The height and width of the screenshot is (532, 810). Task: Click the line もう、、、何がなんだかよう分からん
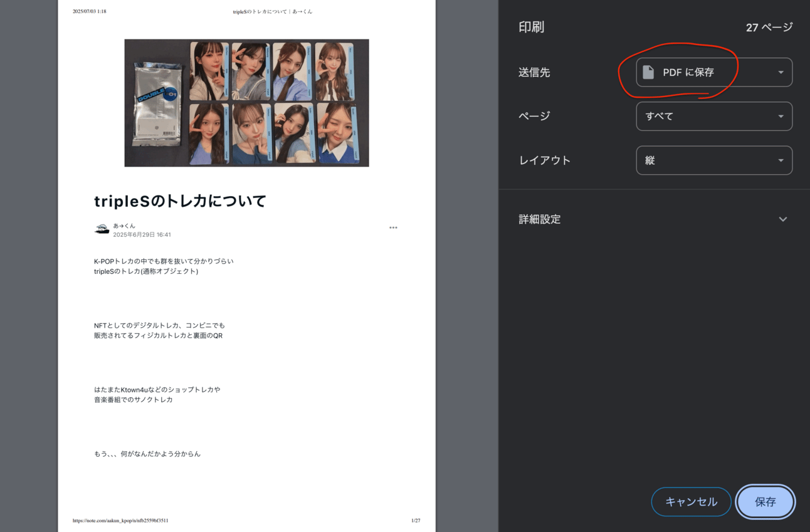tap(147, 454)
